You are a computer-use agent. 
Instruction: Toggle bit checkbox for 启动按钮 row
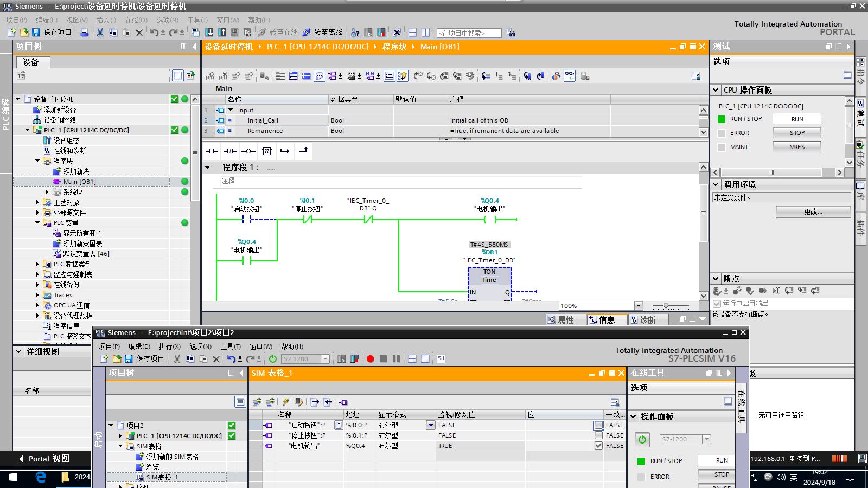[598, 425]
